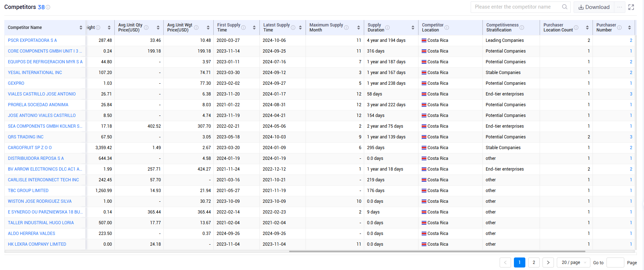
Task: Click info icon on Supply Duration
Action: [387, 28]
